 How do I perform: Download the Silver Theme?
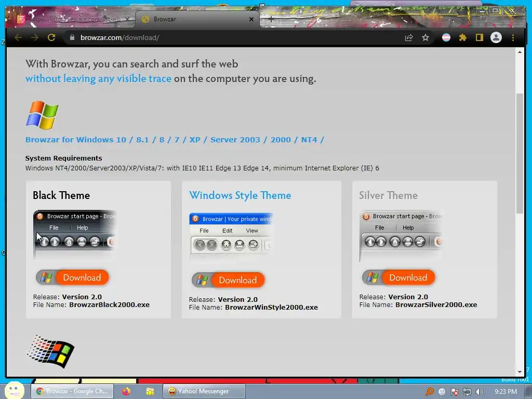tap(398, 277)
